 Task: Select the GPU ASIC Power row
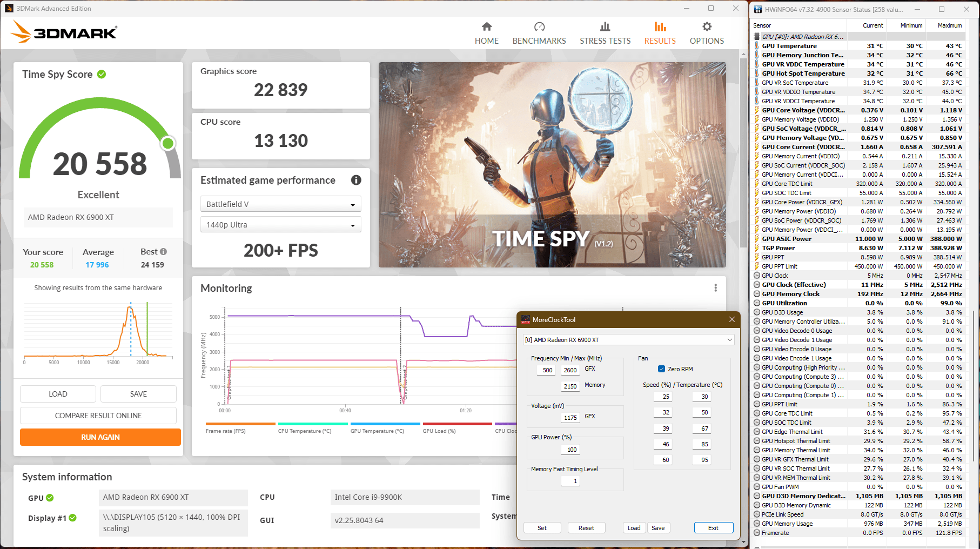click(x=858, y=239)
